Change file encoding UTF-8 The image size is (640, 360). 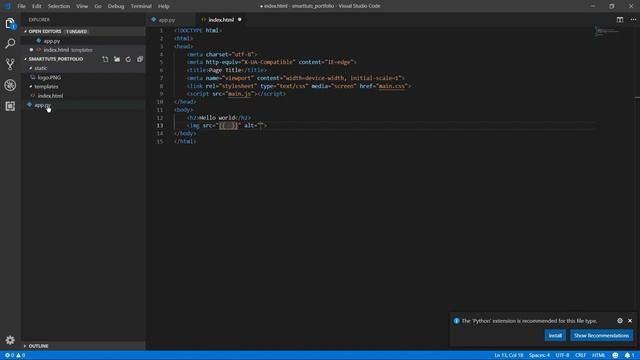pos(562,355)
